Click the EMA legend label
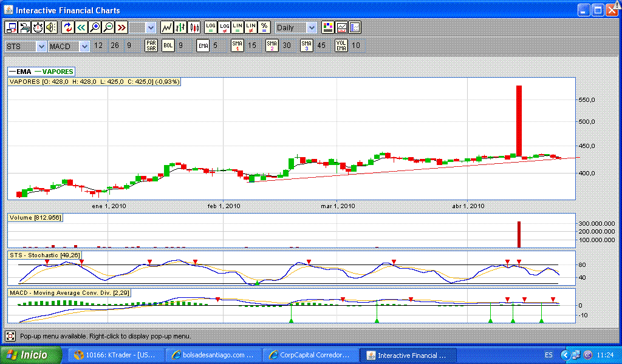622x364 pixels. 24,72
